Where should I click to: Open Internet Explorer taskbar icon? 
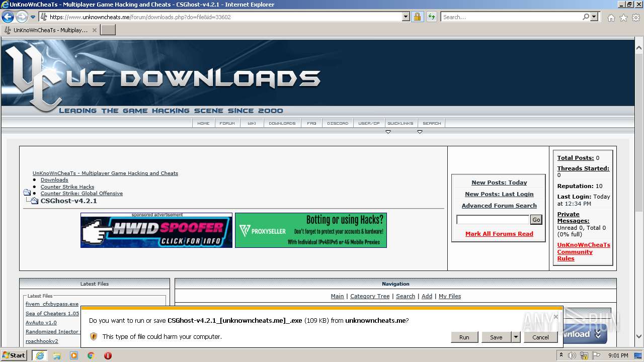click(39, 355)
